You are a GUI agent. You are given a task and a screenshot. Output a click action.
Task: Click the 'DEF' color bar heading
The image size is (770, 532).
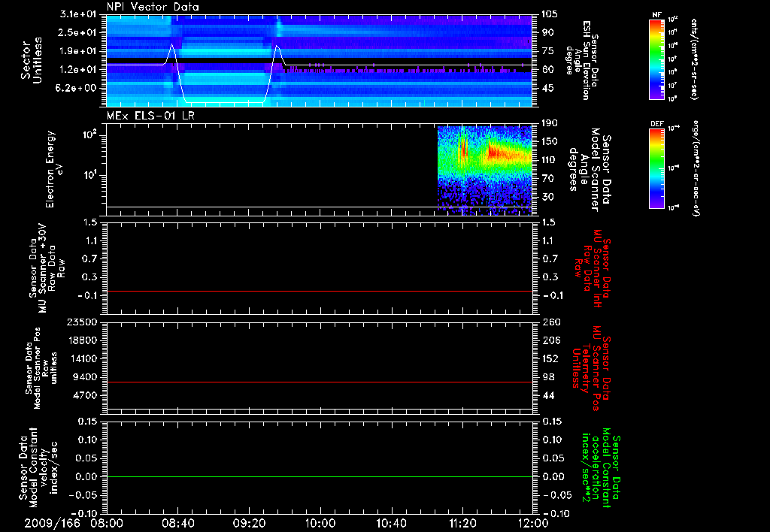click(656, 124)
